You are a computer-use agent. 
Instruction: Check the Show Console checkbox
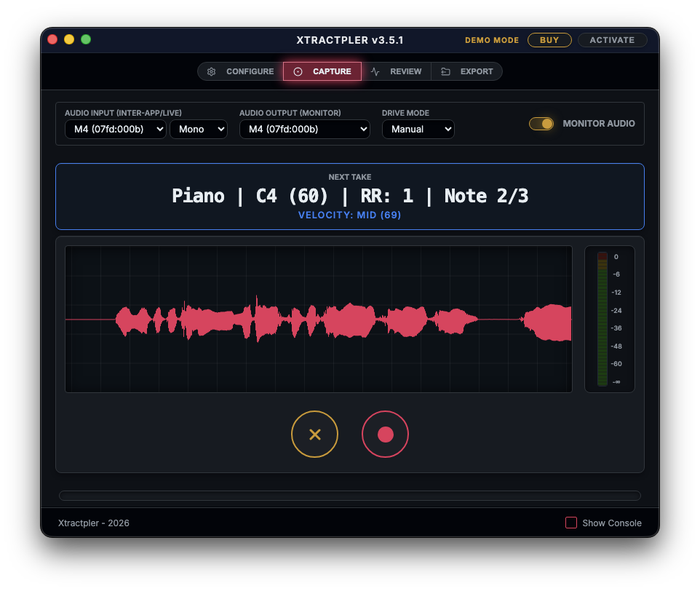[x=571, y=523]
